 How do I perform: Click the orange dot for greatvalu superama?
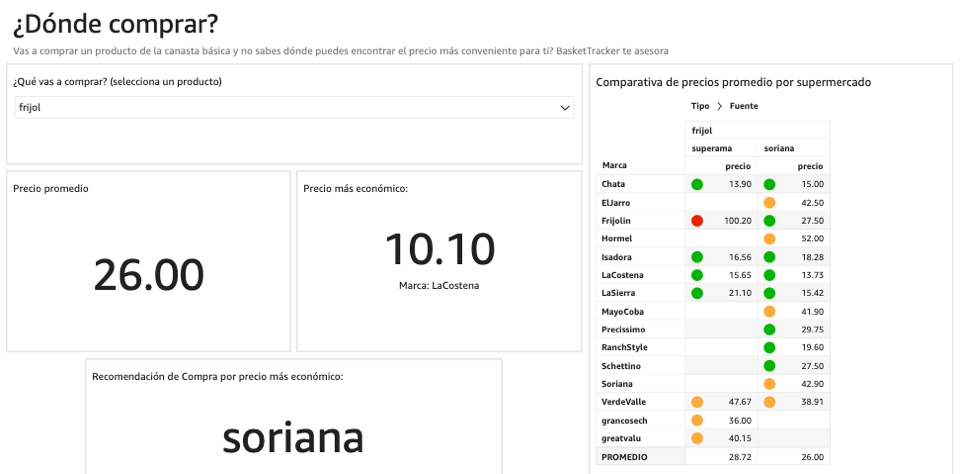click(x=697, y=438)
